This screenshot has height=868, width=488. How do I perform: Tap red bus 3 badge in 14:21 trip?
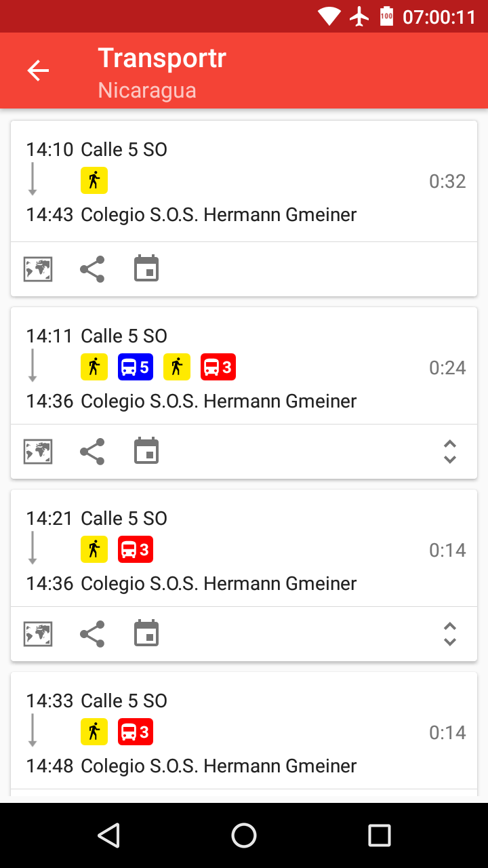click(136, 550)
